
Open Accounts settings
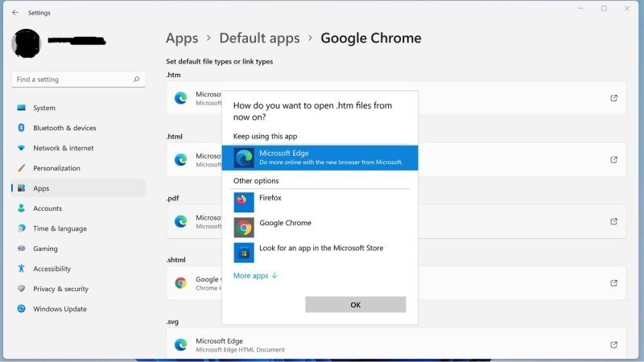point(78,208)
